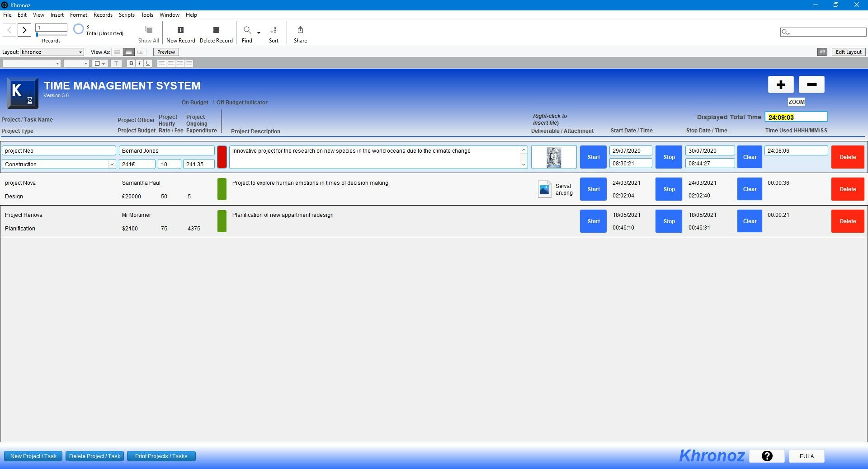The height and width of the screenshot is (469, 868).
Task: Open the Construction project type dropdown
Action: pos(112,164)
